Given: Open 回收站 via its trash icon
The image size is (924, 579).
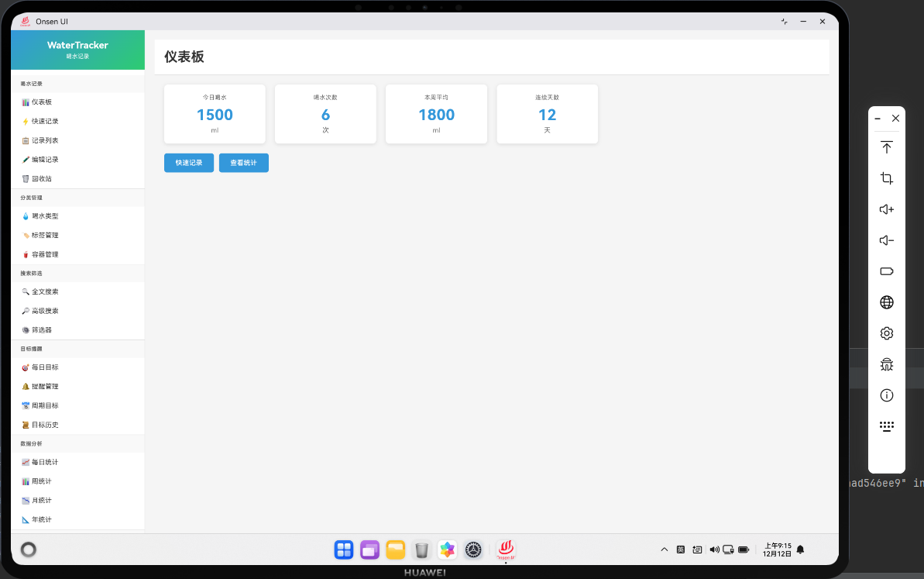Looking at the screenshot, I should [x=26, y=178].
